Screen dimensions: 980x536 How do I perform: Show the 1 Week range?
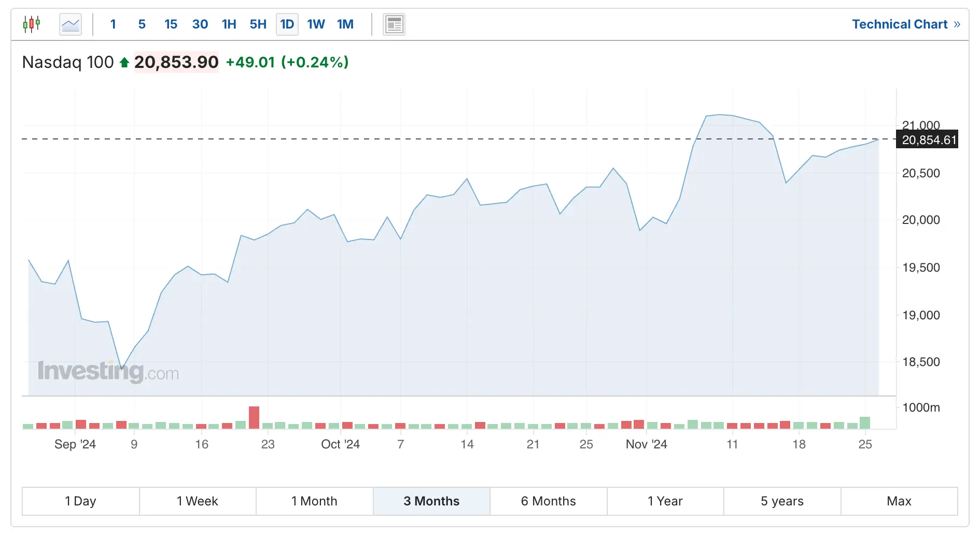pos(198,501)
